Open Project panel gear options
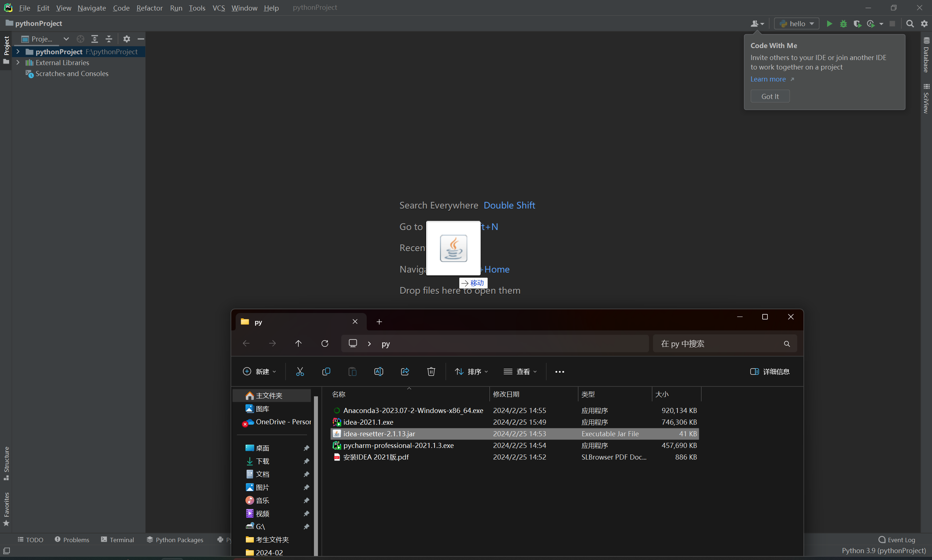 pyautogui.click(x=126, y=39)
